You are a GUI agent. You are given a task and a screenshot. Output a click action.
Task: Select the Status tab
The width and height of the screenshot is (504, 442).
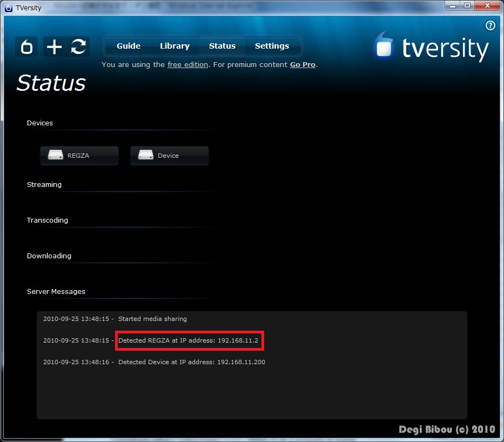222,46
